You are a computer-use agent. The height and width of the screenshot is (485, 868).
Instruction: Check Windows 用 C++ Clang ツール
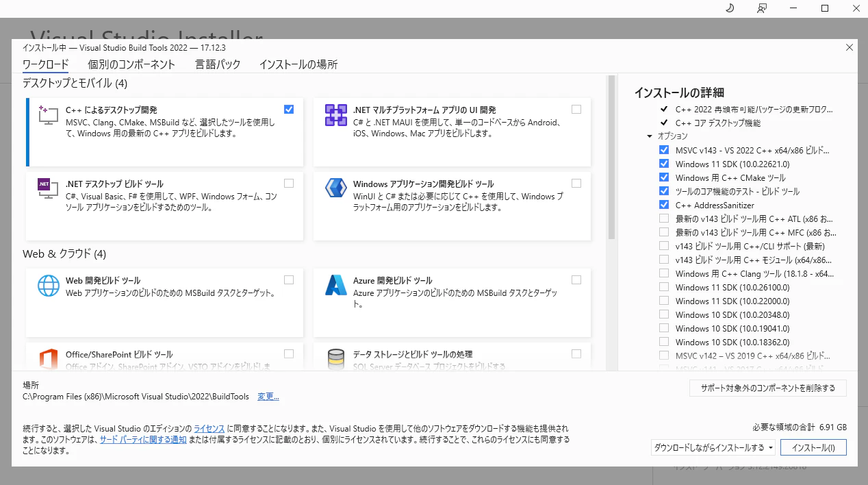click(664, 273)
